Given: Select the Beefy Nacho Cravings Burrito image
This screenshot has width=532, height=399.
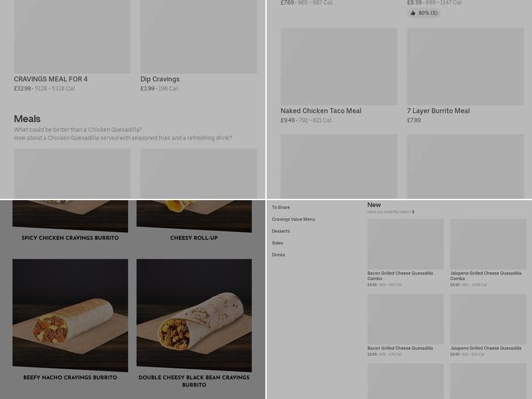Looking at the screenshot, I should pyautogui.click(x=70, y=315).
